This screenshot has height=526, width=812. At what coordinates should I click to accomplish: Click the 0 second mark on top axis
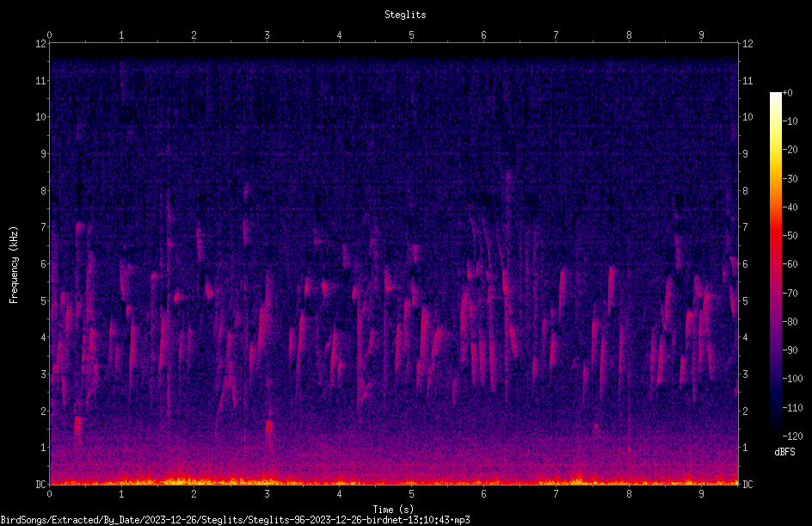click(49, 35)
